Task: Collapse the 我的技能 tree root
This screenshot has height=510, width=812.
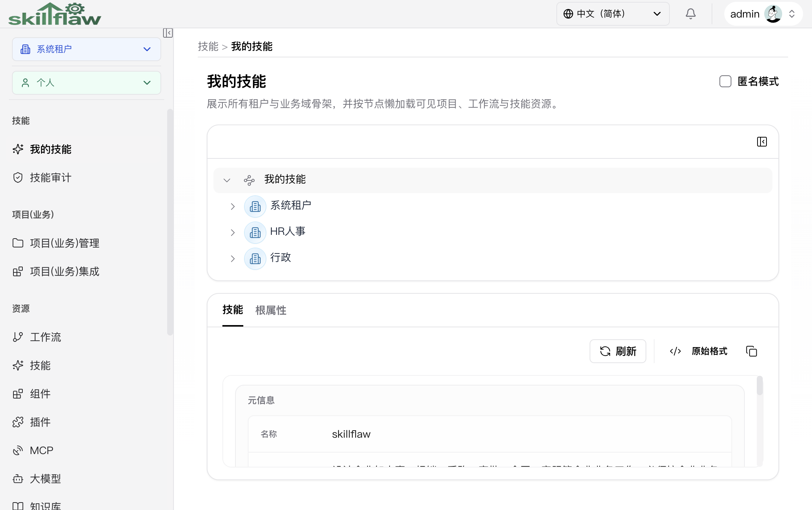Action: (227, 180)
